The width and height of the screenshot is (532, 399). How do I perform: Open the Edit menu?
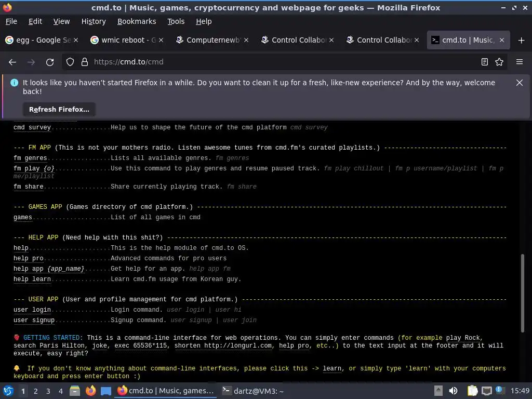pos(35,21)
